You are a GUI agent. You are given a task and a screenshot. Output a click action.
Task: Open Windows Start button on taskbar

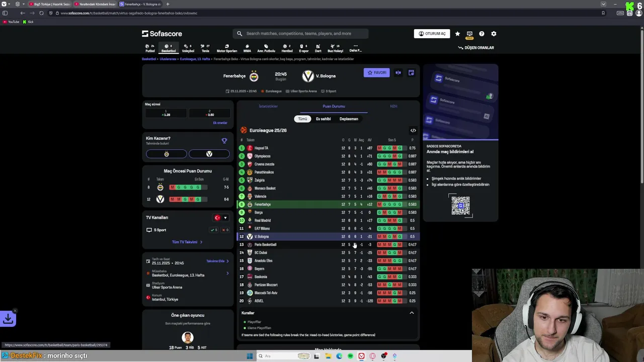coord(250,356)
